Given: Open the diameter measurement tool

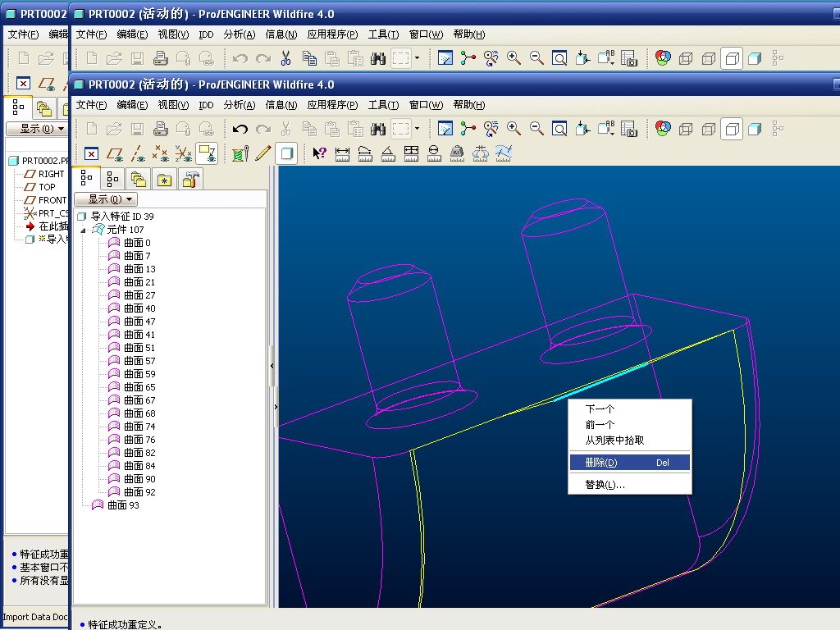Looking at the screenshot, I should click(435, 153).
